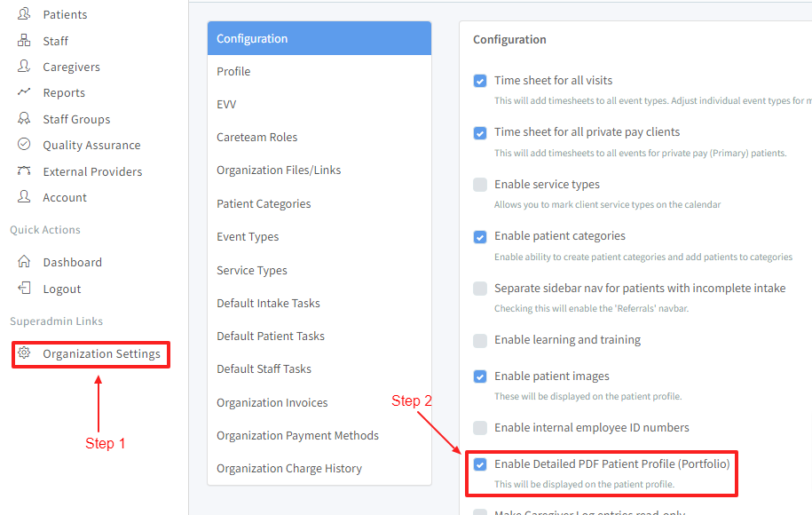The width and height of the screenshot is (812, 515).
Task: Enable the service types checkbox
Action: point(480,185)
